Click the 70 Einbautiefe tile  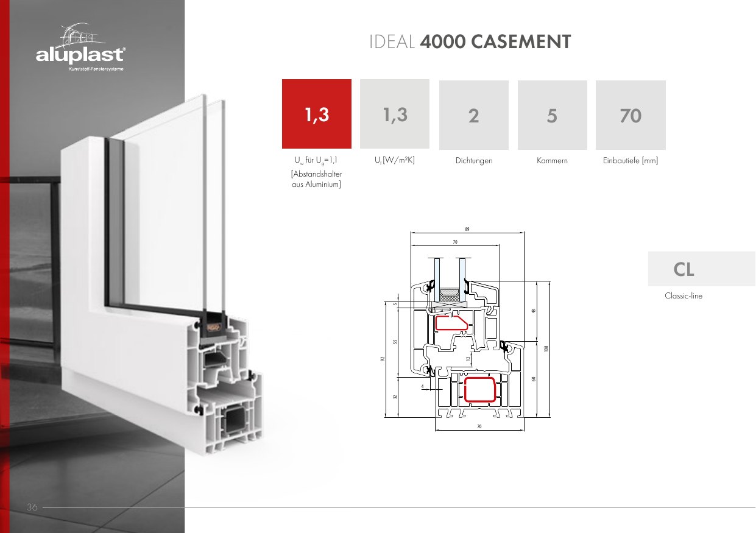coord(631,115)
